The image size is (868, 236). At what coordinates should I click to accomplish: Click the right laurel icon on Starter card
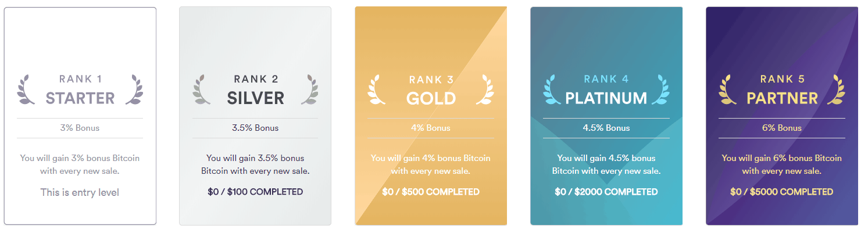[x=134, y=90]
